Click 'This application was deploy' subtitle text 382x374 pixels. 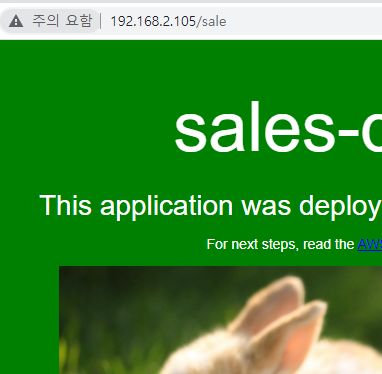point(210,206)
